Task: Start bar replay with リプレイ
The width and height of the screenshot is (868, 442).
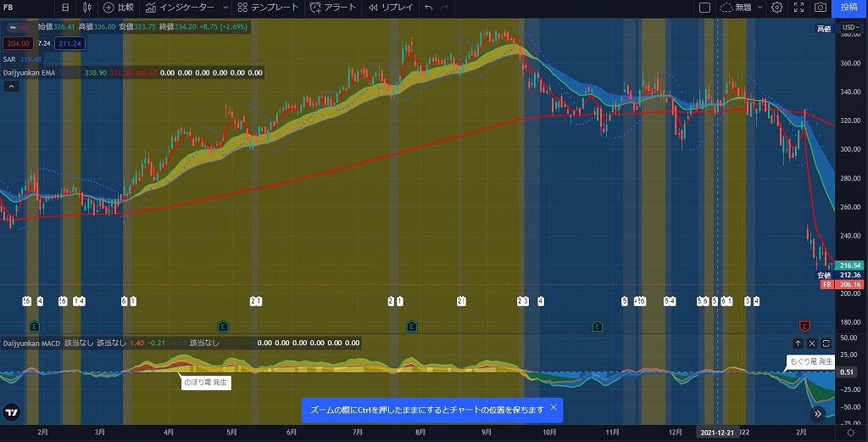Action: click(391, 7)
